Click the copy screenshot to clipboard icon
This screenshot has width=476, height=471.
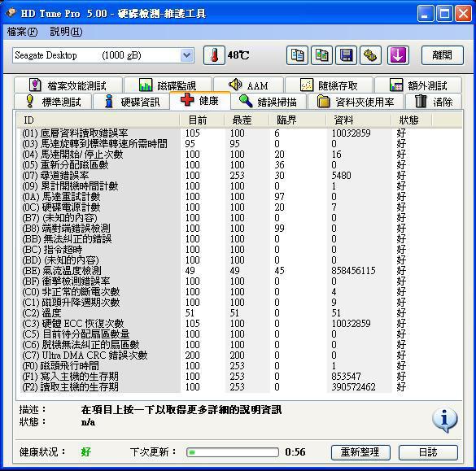click(321, 55)
